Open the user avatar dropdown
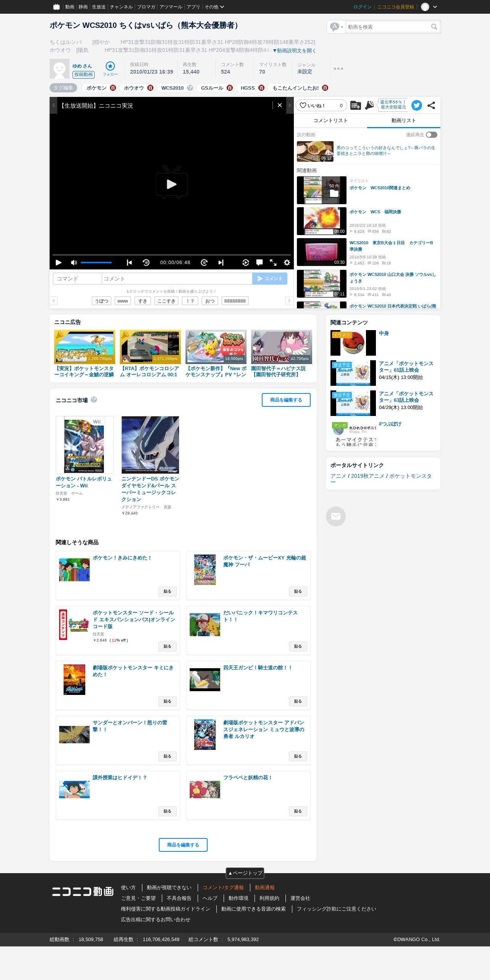This screenshot has width=490, height=980. 429,7
